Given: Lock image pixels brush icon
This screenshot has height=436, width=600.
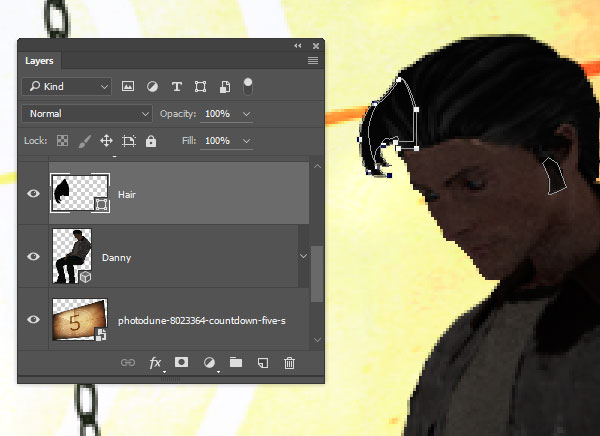Looking at the screenshot, I should point(85,141).
